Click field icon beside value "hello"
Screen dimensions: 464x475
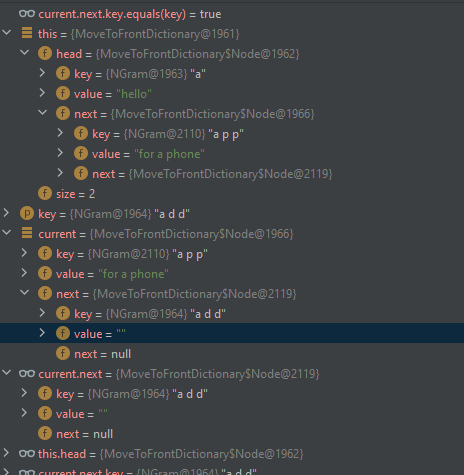(x=63, y=93)
